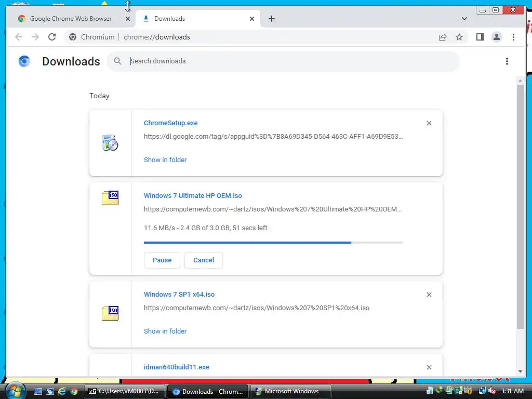532x399 pixels.
Task: Switch to Microsoft Windows taskbar window
Action: (x=291, y=391)
